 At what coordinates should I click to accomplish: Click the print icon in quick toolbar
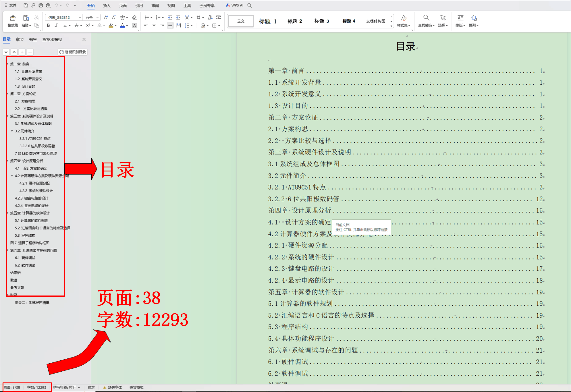click(x=40, y=5)
